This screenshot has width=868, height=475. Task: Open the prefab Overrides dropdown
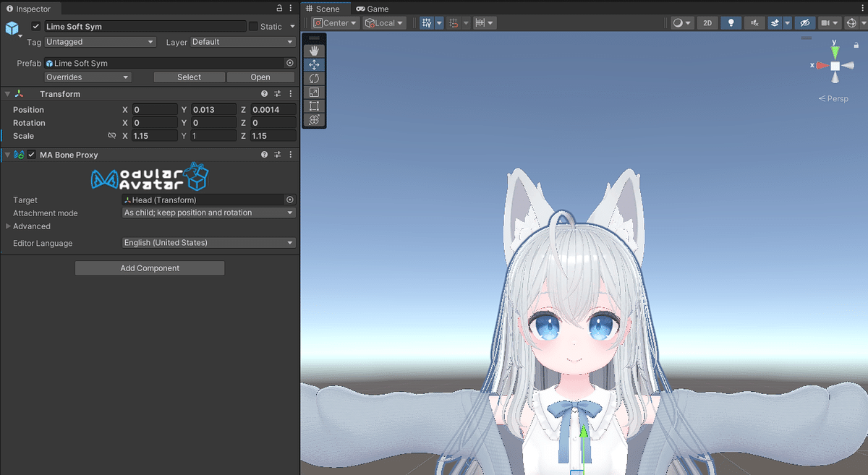(88, 77)
